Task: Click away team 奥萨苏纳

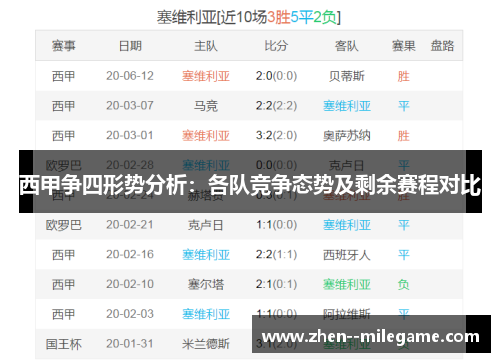Action: [x=347, y=136]
